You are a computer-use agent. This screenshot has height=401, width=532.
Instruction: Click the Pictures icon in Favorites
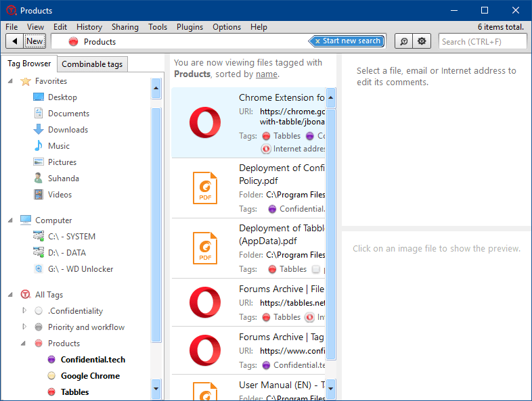[x=39, y=162]
